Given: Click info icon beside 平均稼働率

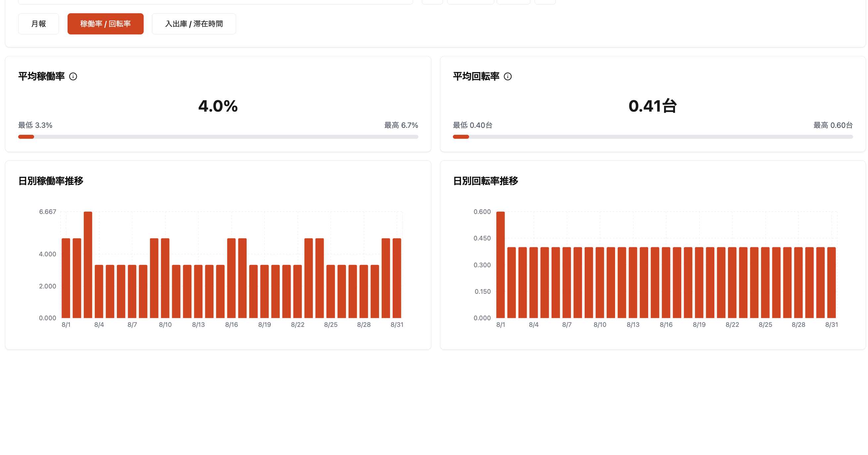Looking at the screenshot, I should [73, 76].
